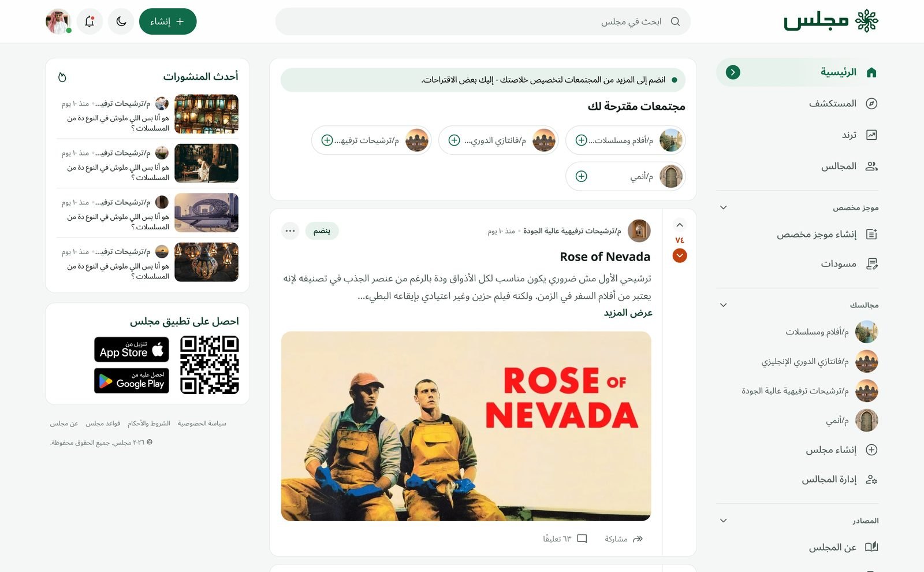
Task: Focus the ابحث في مجلس search field
Action: coord(483,21)
